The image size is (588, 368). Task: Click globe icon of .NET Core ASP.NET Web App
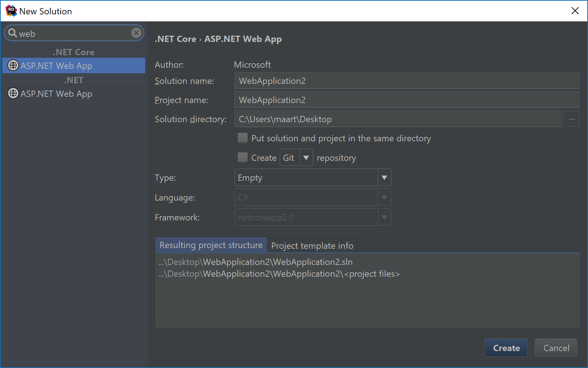(13, 66)
